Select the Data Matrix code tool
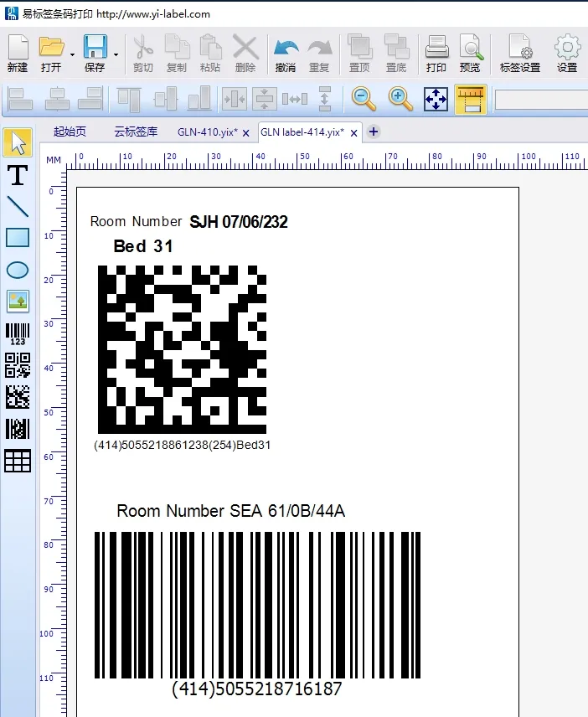Viewport: 588px width, 717px height. click(18, 397)
